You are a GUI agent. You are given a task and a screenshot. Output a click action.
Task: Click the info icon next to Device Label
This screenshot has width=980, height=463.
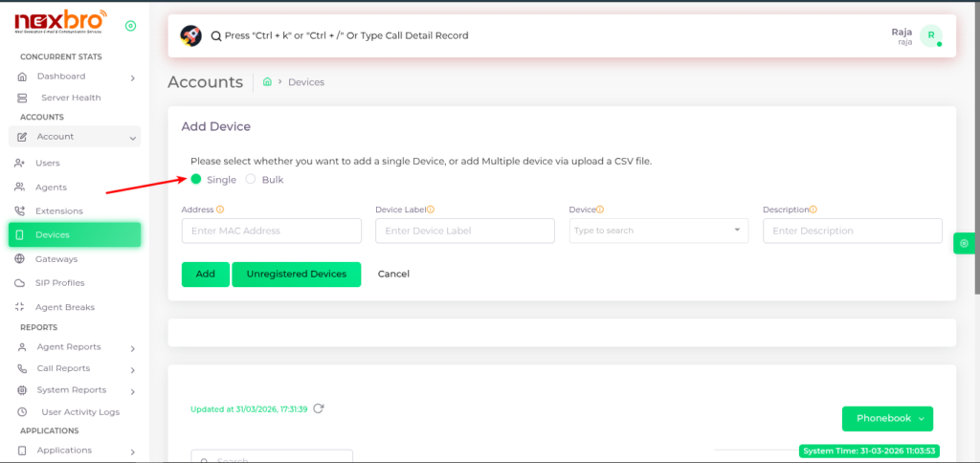click(x=431, y=209)
